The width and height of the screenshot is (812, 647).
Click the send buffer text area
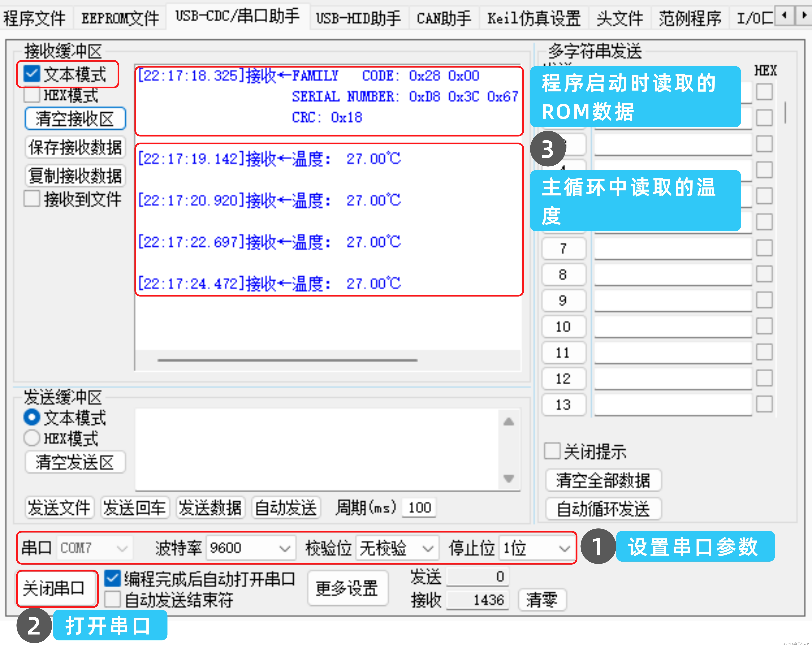click(x=316, y=449)
